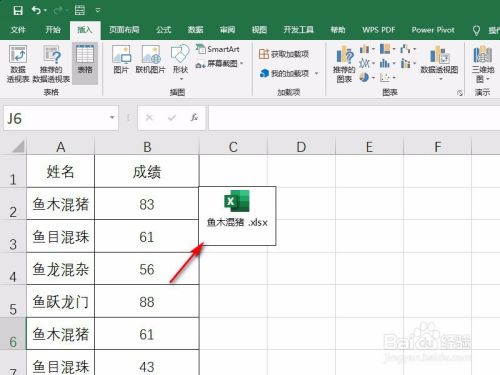Insert a 数据透视表 PivotTable

click(18, 64)
